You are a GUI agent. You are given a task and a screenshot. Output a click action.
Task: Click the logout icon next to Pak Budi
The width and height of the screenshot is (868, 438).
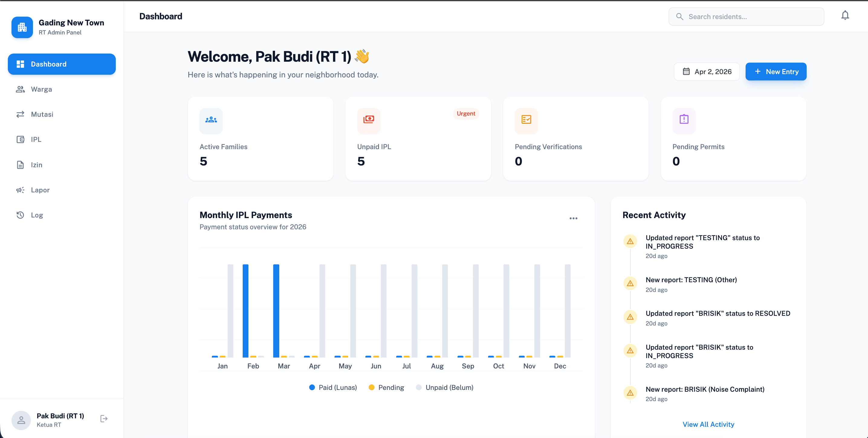[x=103, y=418]
